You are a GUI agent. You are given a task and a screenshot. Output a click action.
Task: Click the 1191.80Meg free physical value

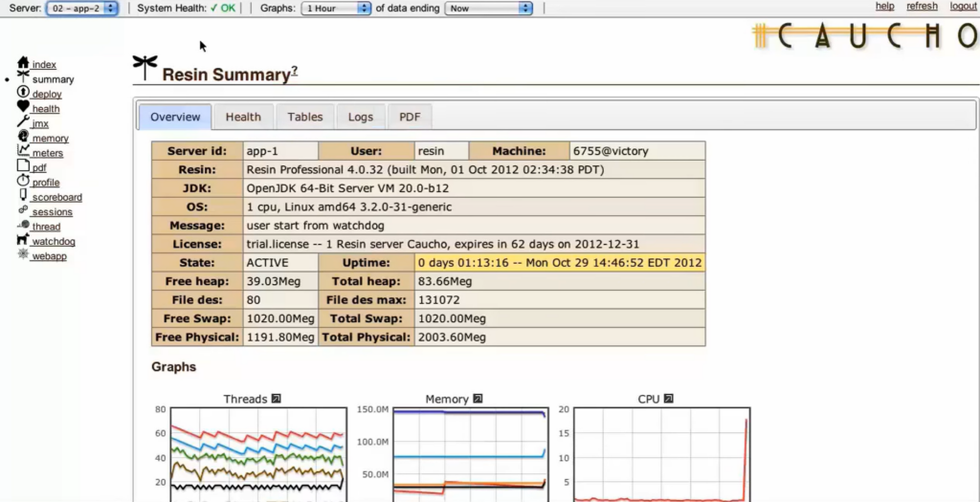click(280, 338)
